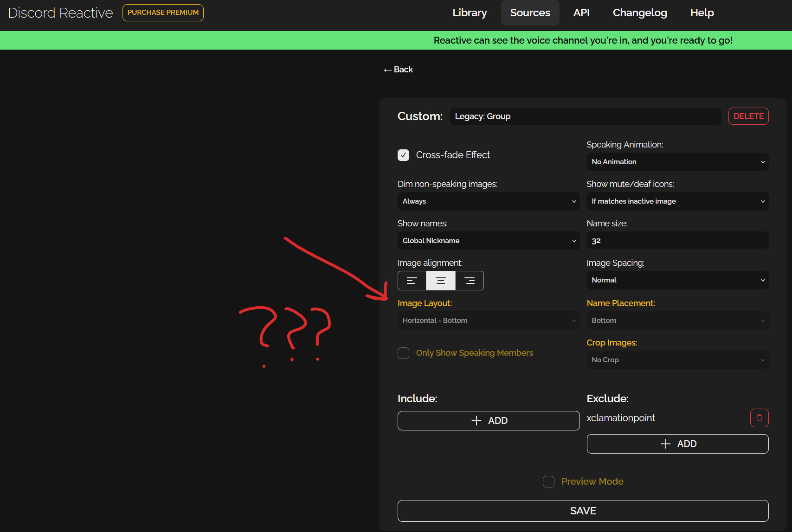Add a member under Include
This screenshot has height=532, width=792.
[489, 421]
